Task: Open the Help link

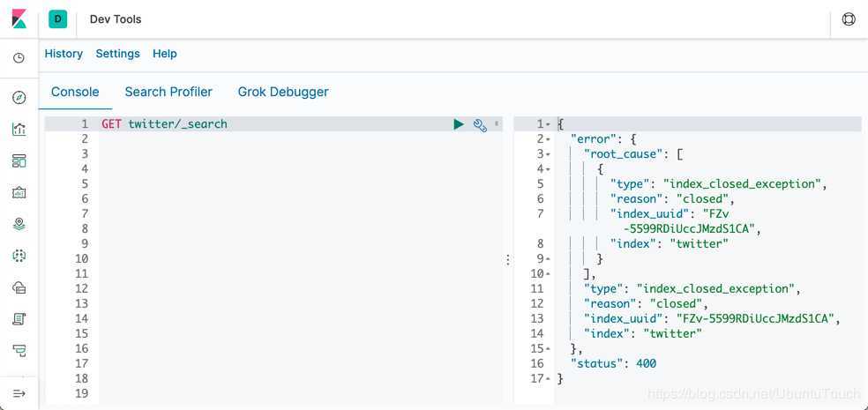Action: (x=164, y=54)
